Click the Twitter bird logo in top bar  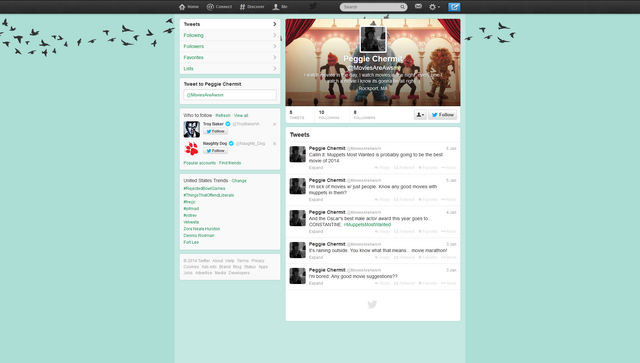coord(313,6)
